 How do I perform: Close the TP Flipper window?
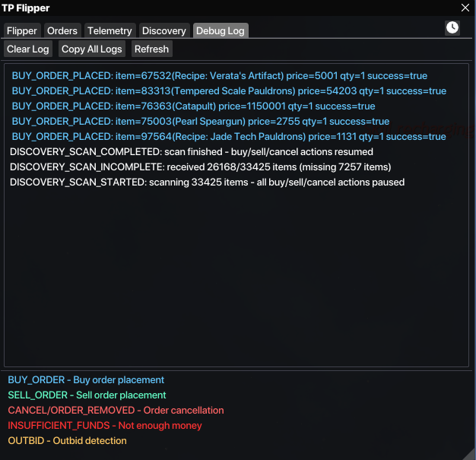coord(465,8)
